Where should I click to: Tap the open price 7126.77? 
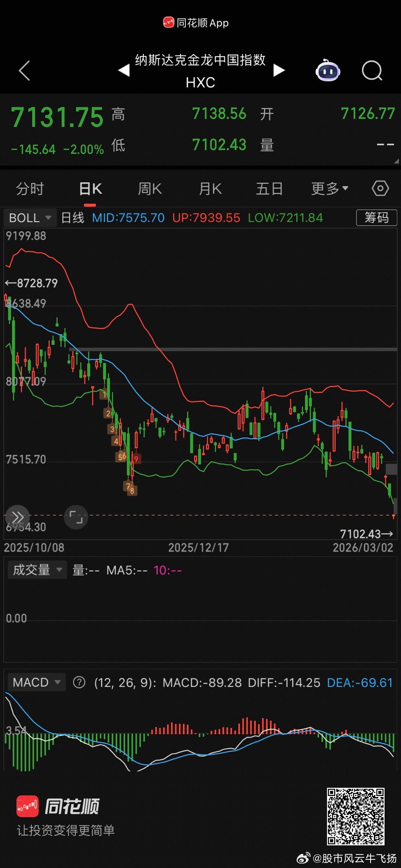pos(368,114)
